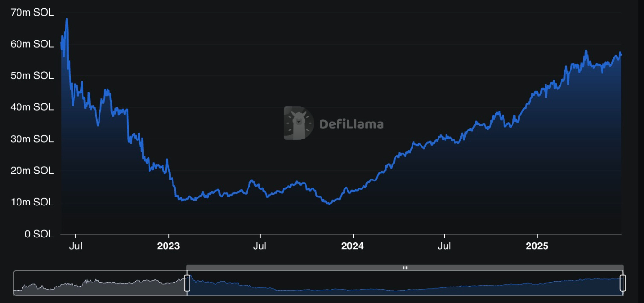Click the grey unselected area in range overview
The width and height of the screenshot is (644, 303).
pos(100,283)
